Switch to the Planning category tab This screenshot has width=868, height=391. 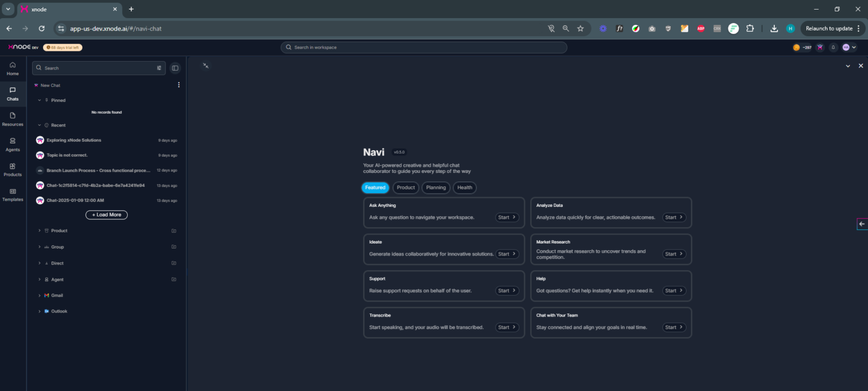(x=436, y=188)
